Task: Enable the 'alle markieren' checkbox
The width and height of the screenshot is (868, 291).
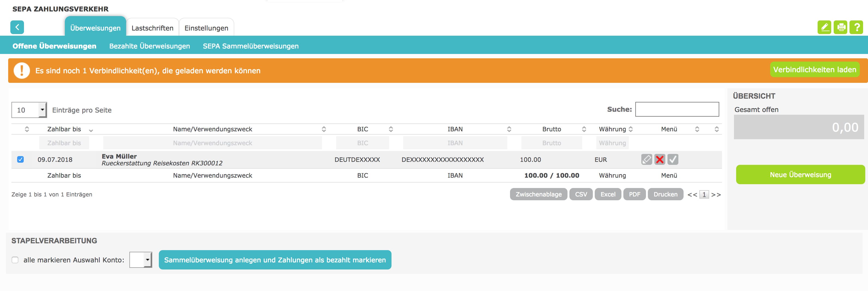Action: click(15, 260)
